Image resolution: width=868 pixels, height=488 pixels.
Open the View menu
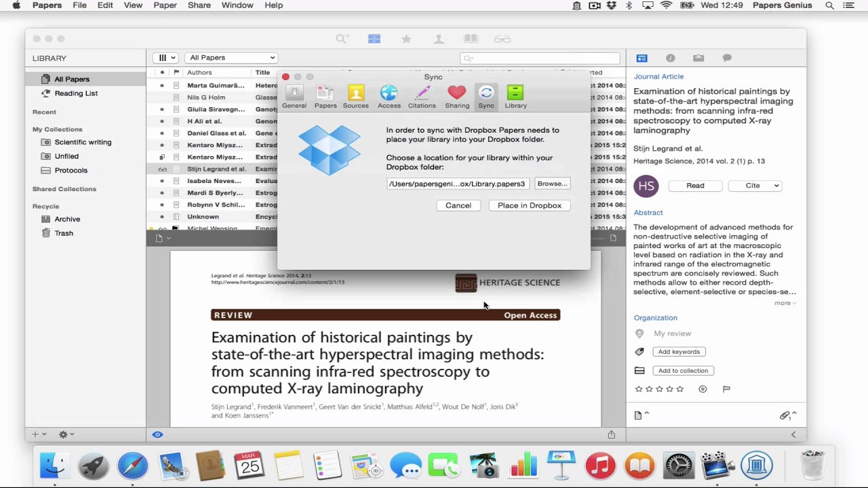pos(133,5)
